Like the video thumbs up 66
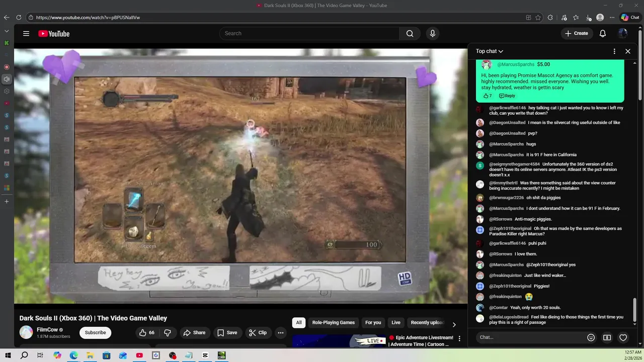The width and height of the screenshot is (644, 362). [x=147, y=332]
